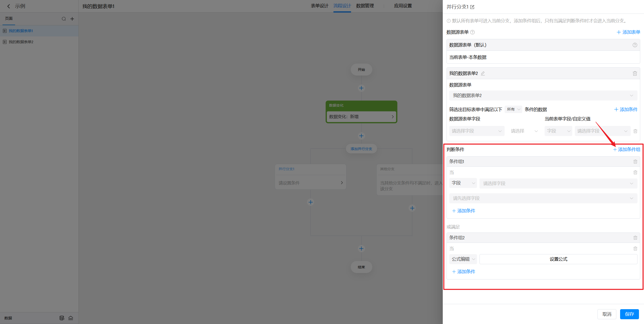Viewport: 644px width, 324px height.
Task: Open the 数据管理 tab
Action: coord(365,6)
